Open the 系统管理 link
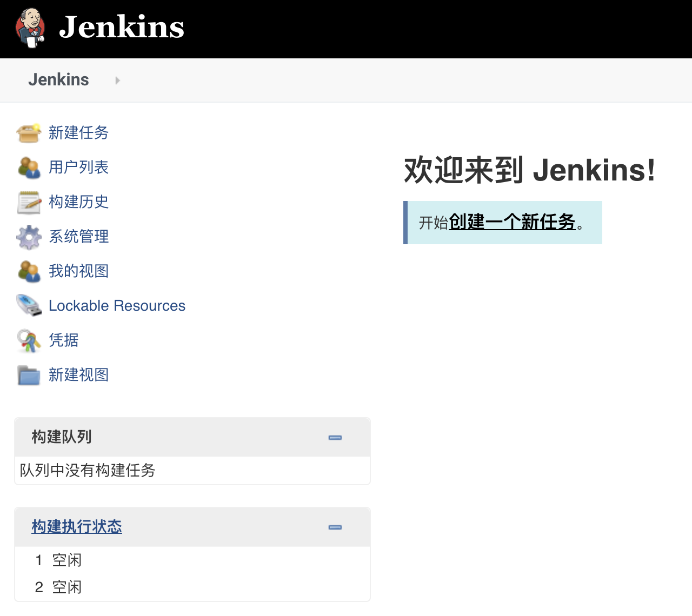 click(79, 236)
